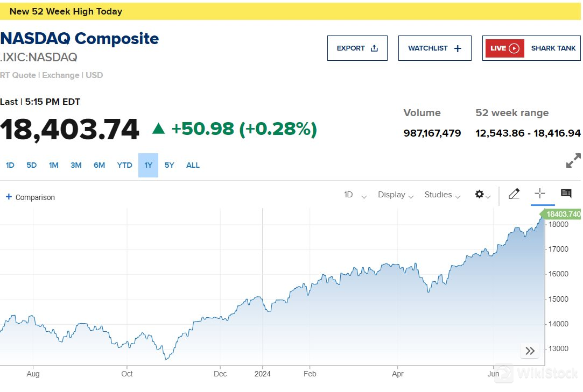Show ALL time range

(x=193, y=165)
